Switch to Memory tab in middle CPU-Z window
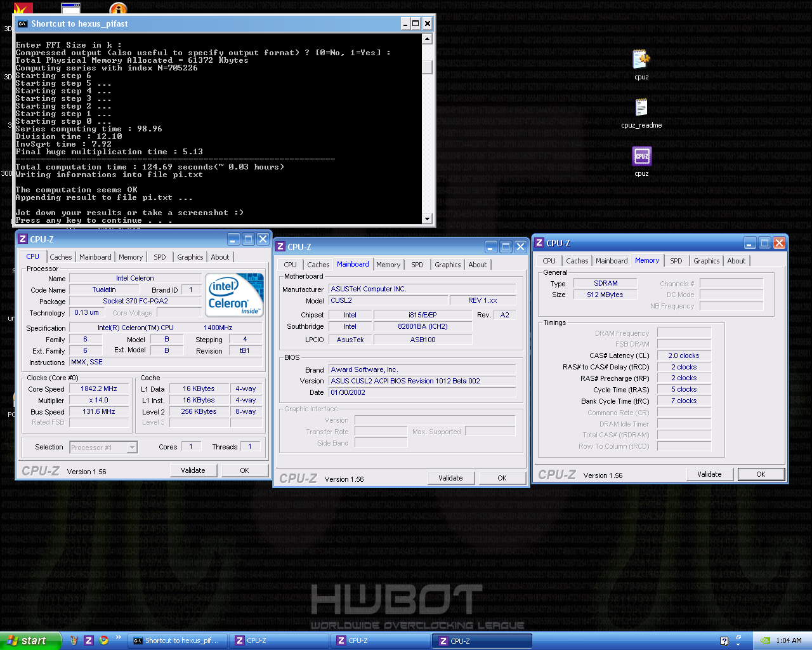Screen dimensions: 812x650 (388, 265)
